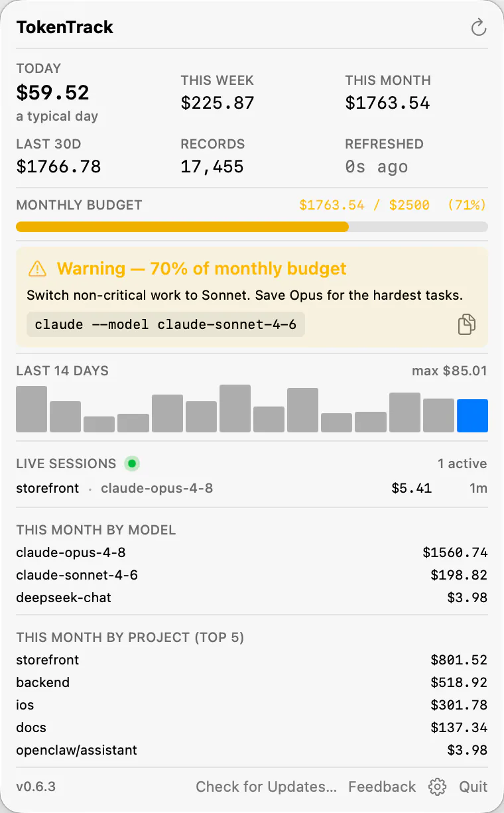Select the backend project row

click(x=252, y=682)
